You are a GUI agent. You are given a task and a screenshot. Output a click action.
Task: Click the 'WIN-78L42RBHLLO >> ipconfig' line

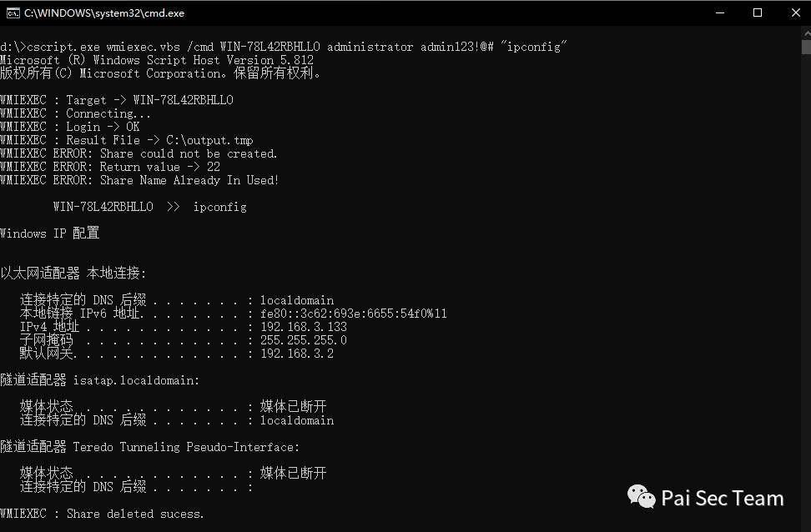[150, 207]
